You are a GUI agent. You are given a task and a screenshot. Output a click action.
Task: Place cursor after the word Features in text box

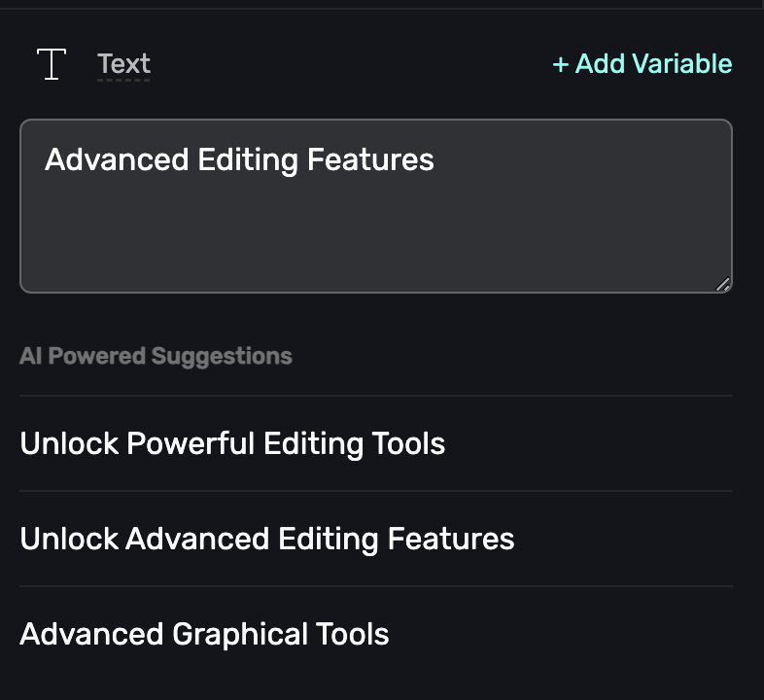435,159
